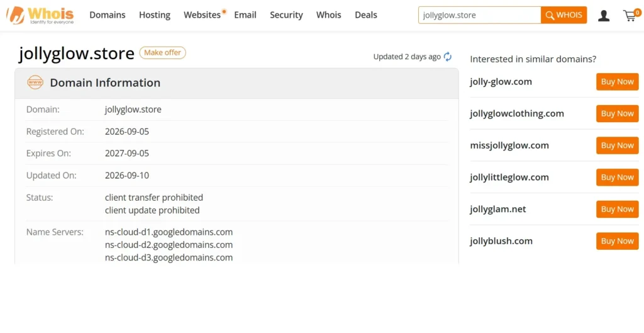Click the Domain Information header title
The width and height of the screenshot is (644, 333).
pos(105,82)
